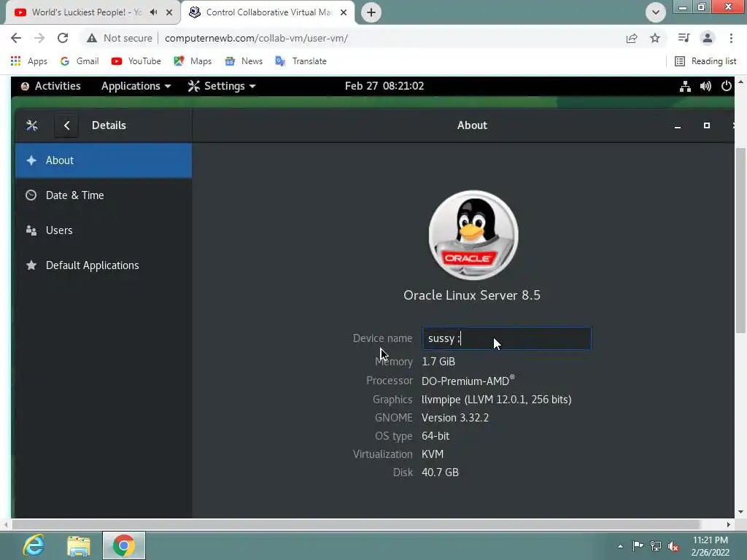Screen dimensions: 747x560
Task: Click the Action Center flag tray icon
Action: (638, 545)
